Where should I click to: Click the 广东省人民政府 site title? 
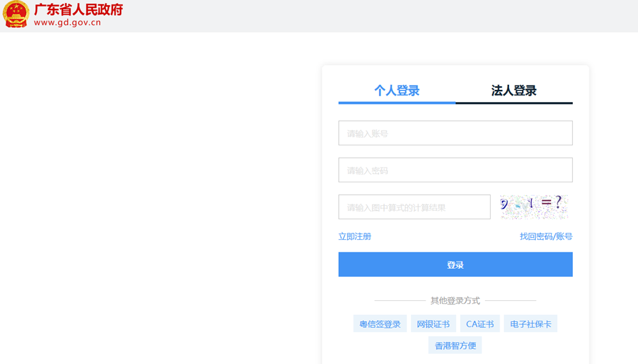[78, 10]
